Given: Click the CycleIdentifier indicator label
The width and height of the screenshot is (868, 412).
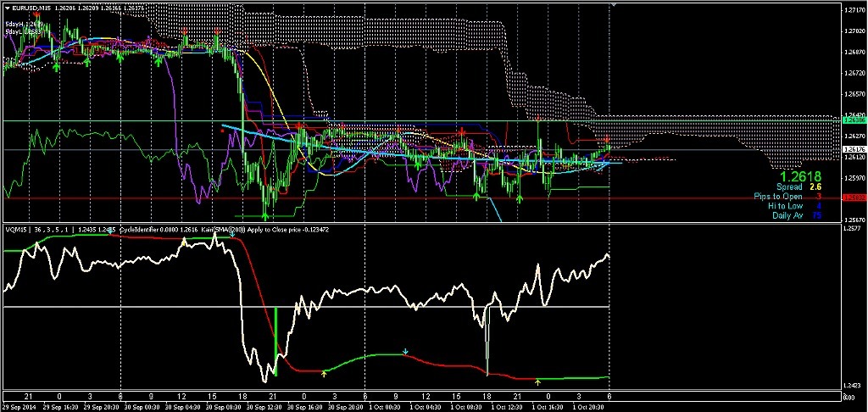Looking at the screenshot, I should [x=138, y=229].
